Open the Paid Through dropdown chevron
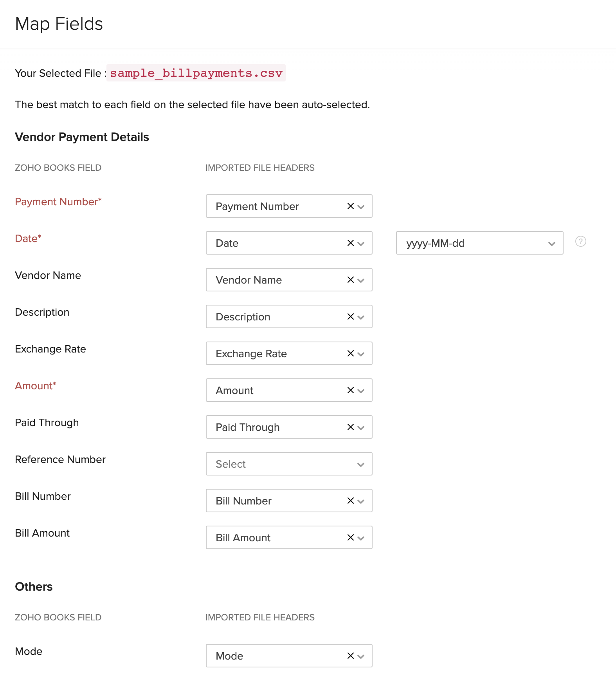 click(361, 428)
